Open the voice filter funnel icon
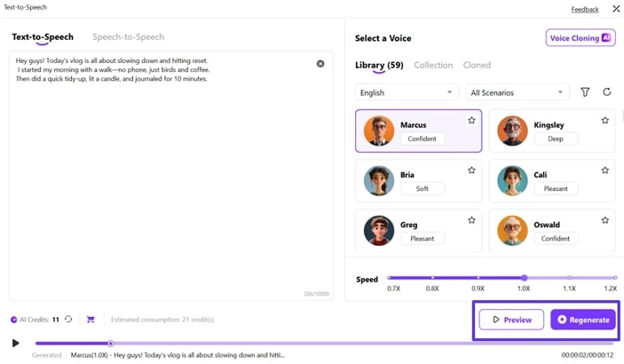 click(x=585, y=92)
